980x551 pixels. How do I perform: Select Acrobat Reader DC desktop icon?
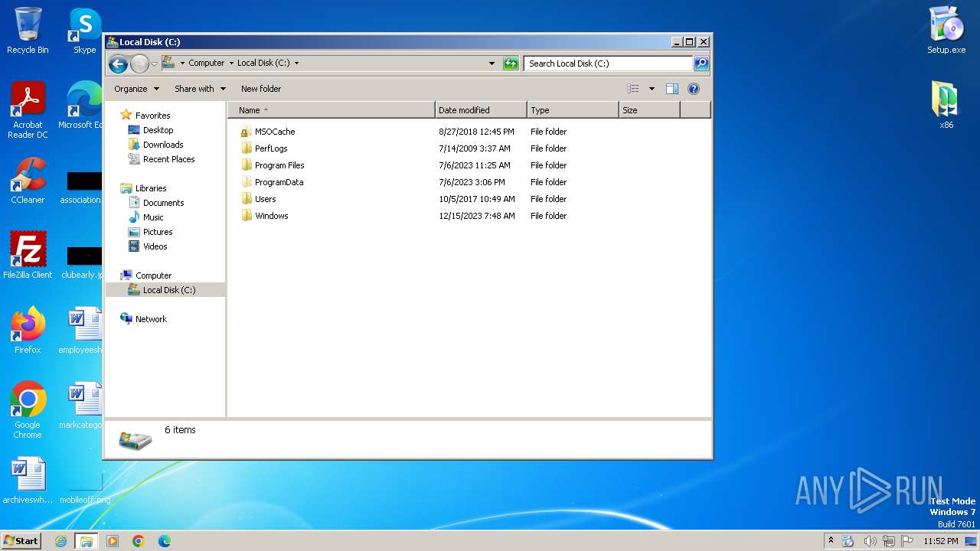coord(28,110)
